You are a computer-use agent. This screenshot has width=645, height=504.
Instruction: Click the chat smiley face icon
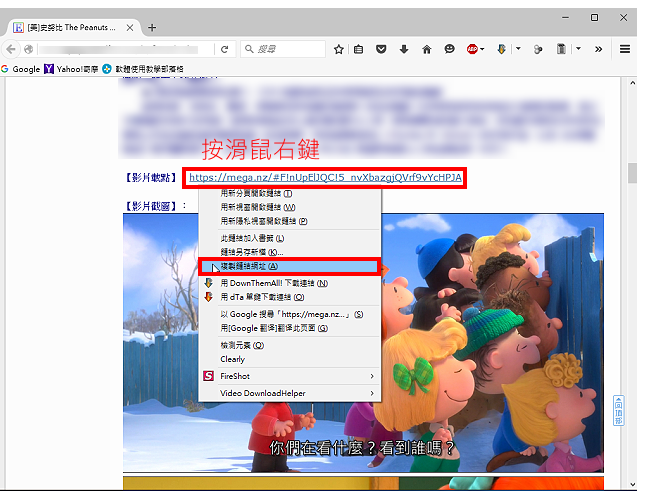449,49
